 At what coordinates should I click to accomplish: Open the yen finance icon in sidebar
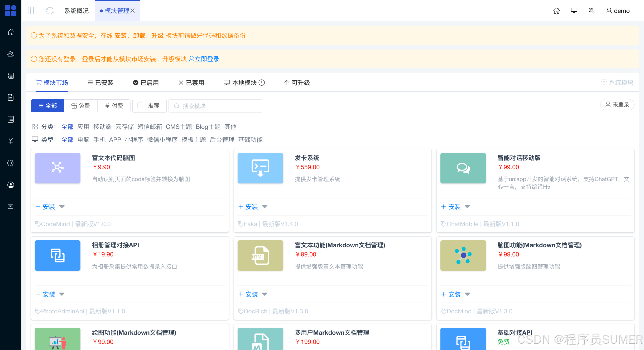pos(11,141)
